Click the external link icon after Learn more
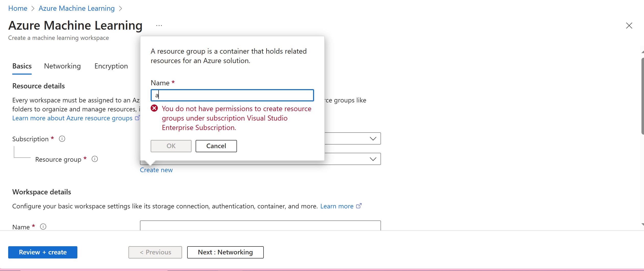The image size is (644, 271). 359,206
